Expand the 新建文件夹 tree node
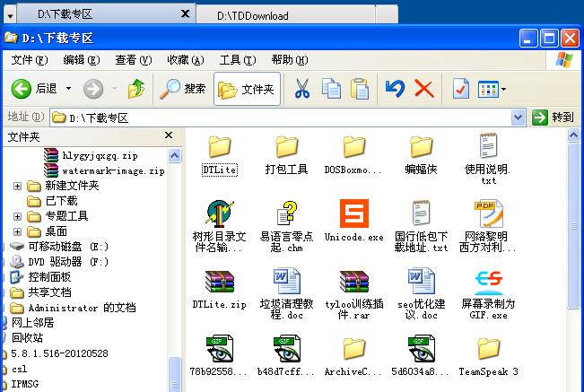The height and width of the screenshot is (392, 584). tap(18, 186)
